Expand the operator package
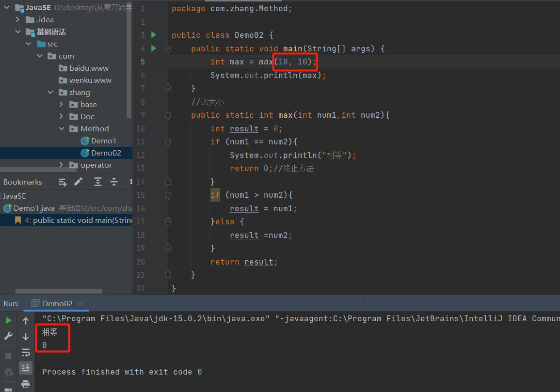 tap(62, 165)
